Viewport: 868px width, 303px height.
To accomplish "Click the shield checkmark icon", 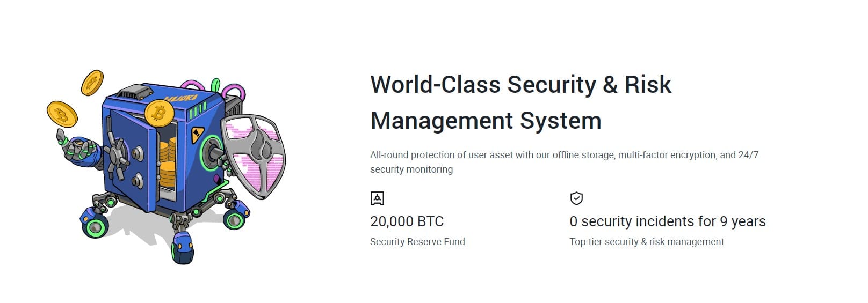I will point(576,198).
